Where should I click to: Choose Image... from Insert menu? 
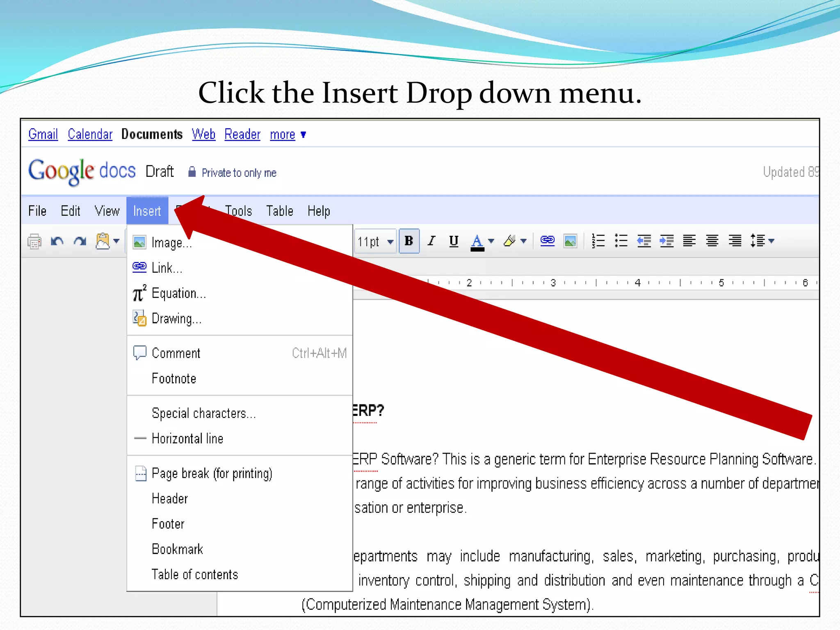tap(240, 242)
